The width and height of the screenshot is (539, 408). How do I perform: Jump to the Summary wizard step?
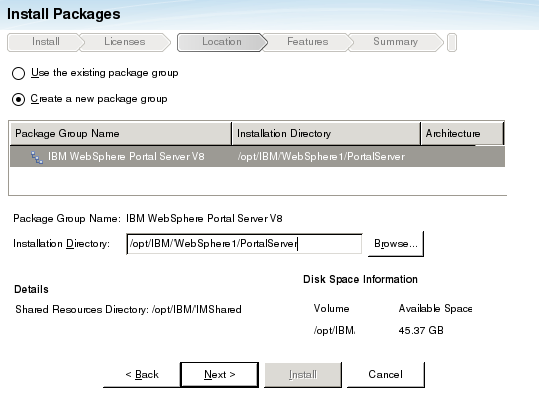(395, 42)
